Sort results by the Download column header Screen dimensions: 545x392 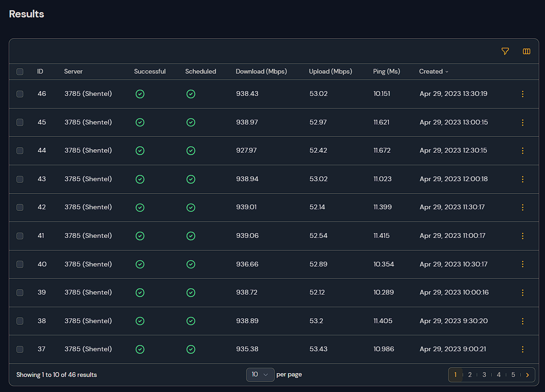261,71
